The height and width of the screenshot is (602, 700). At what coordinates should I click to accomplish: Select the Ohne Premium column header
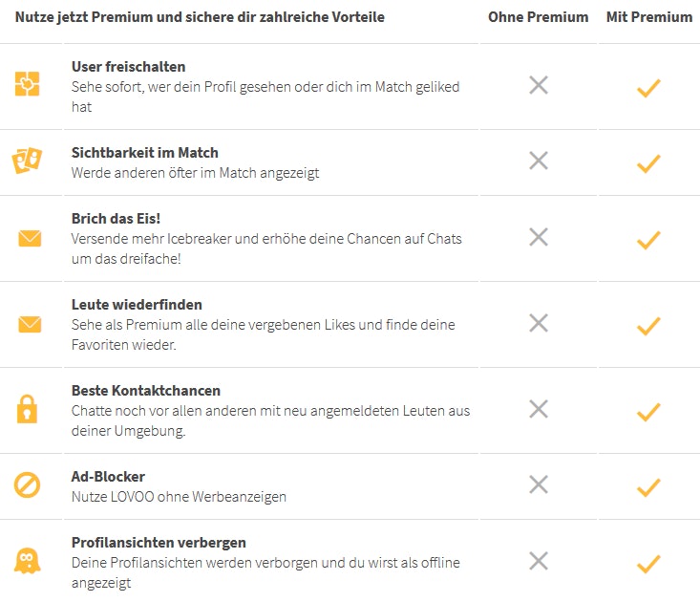539,17
